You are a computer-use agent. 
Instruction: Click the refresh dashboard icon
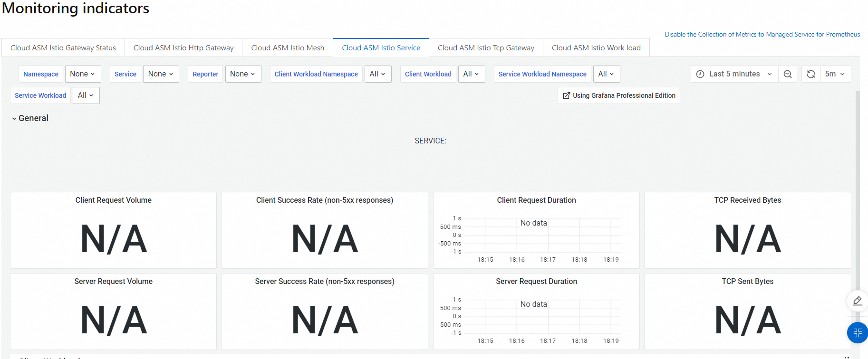click(811, 74)
